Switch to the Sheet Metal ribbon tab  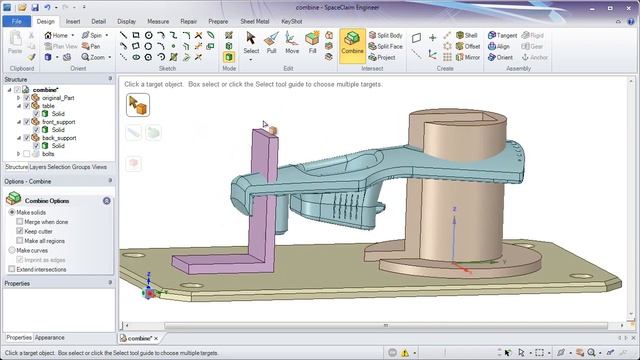(255, 21)
